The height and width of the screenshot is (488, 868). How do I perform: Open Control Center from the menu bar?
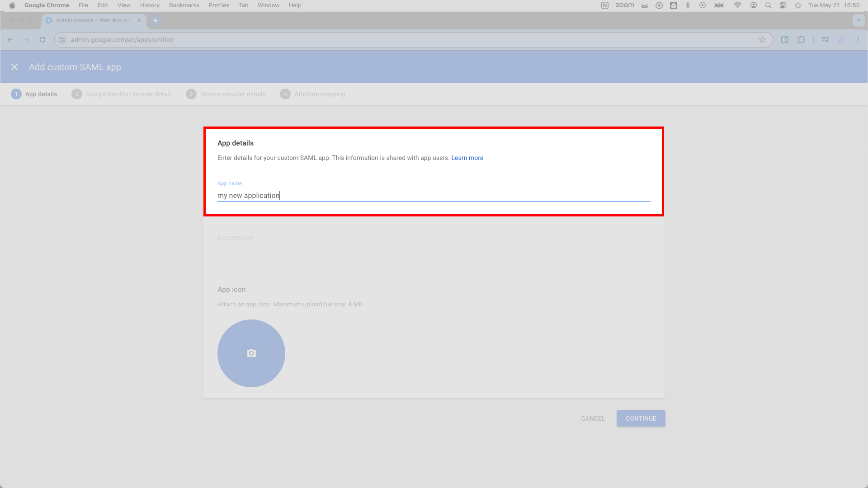pyautogui.click(x=783, y=5)
